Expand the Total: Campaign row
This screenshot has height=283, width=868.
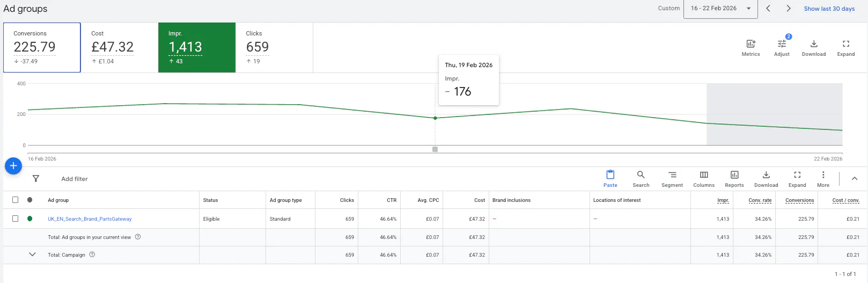pos(32,255)
